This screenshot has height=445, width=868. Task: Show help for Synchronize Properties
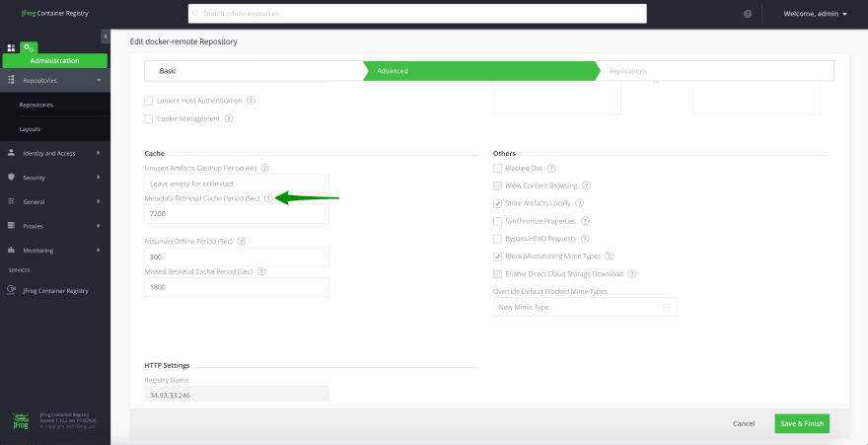(x=585, y=221)
